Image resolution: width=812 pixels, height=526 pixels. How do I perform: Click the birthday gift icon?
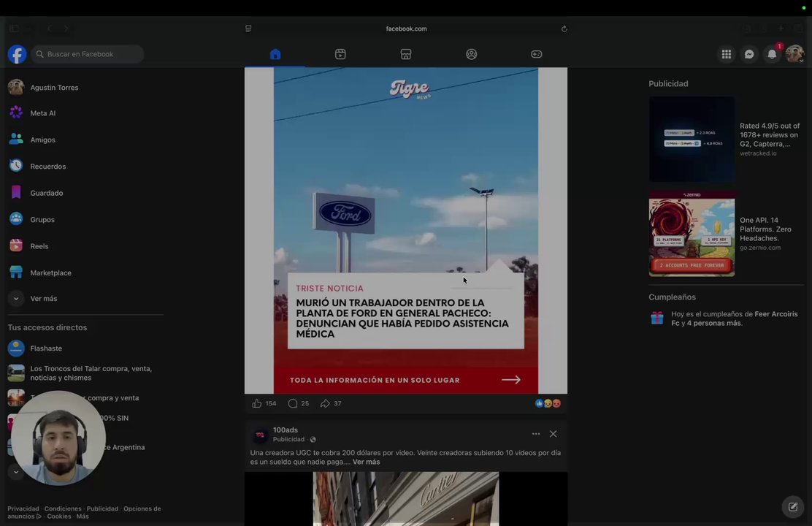[x=657, y=318]
